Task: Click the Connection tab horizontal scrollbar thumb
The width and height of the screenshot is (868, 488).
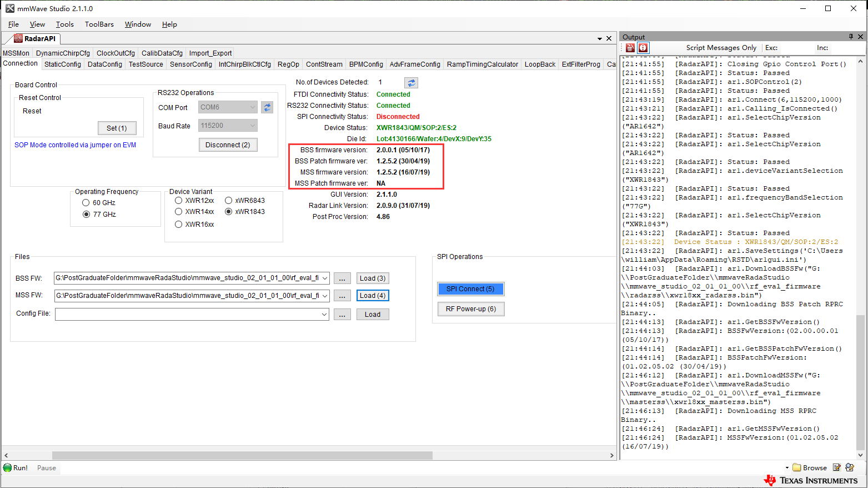Action: coord(242,455)
